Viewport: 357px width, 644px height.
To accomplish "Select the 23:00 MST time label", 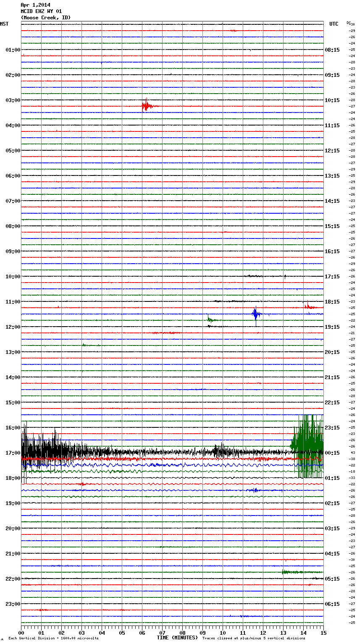I will [x=13, y=604].
